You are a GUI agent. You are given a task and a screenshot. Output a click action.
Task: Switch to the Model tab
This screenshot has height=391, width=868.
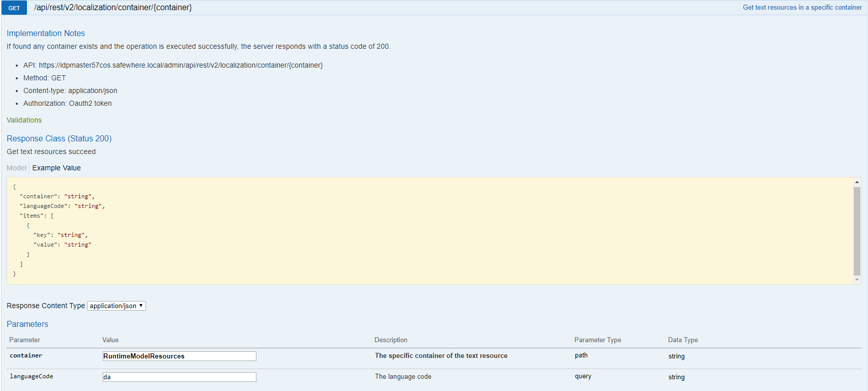(16, 168)
